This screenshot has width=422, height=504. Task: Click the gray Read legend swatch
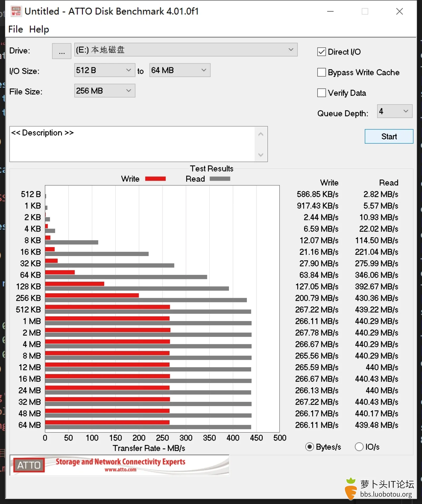point(220,179)
